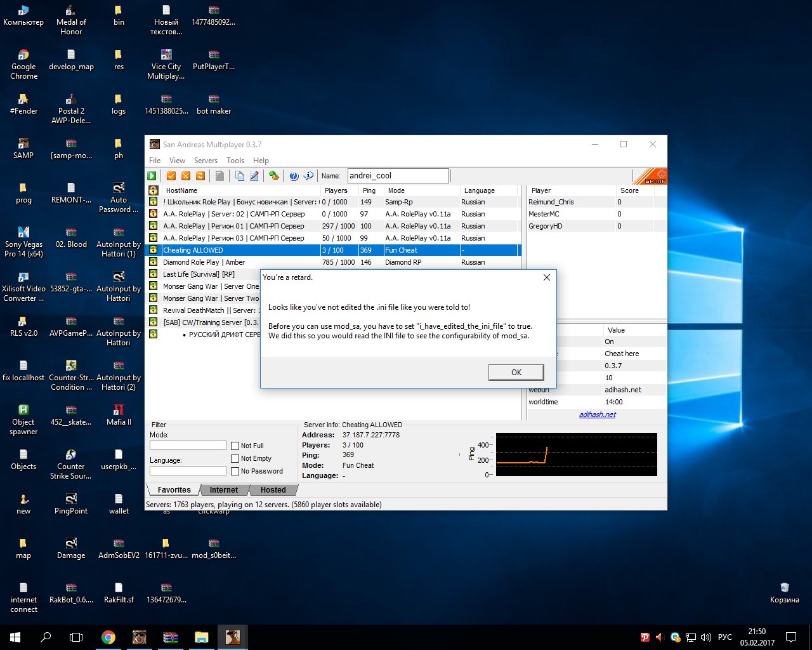
Task: Toggle the Not Empty filter checkbox
Action: (235, 458)
